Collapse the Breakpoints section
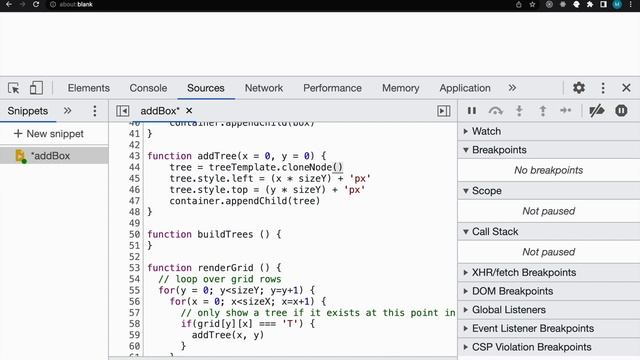The image size is (640, 360). [549, 150]
